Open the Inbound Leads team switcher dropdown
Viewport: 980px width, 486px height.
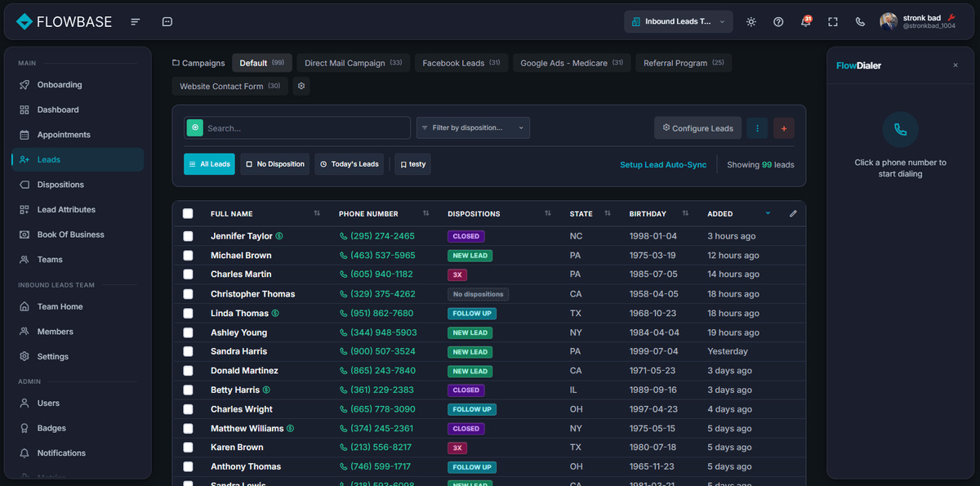tap(678, 22)
